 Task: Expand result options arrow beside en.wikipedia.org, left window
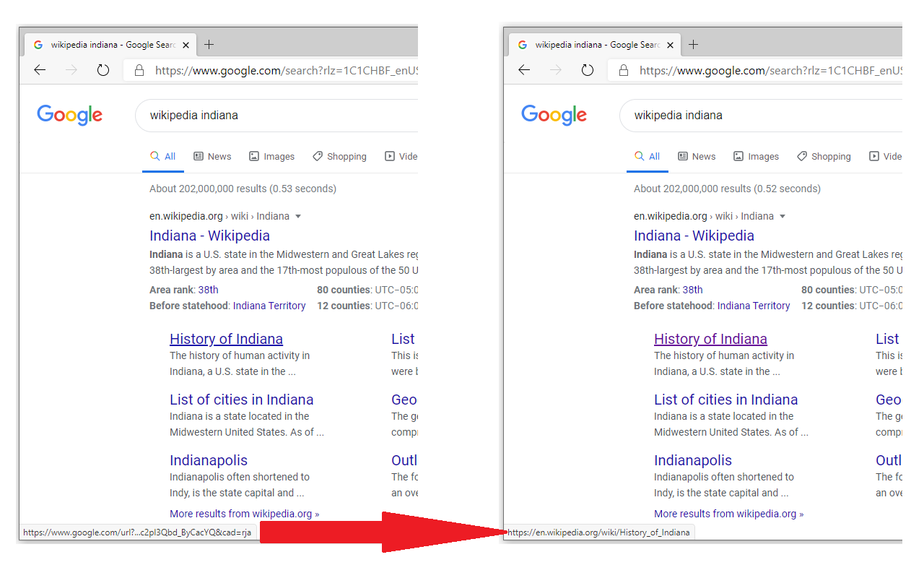point(298,217)
